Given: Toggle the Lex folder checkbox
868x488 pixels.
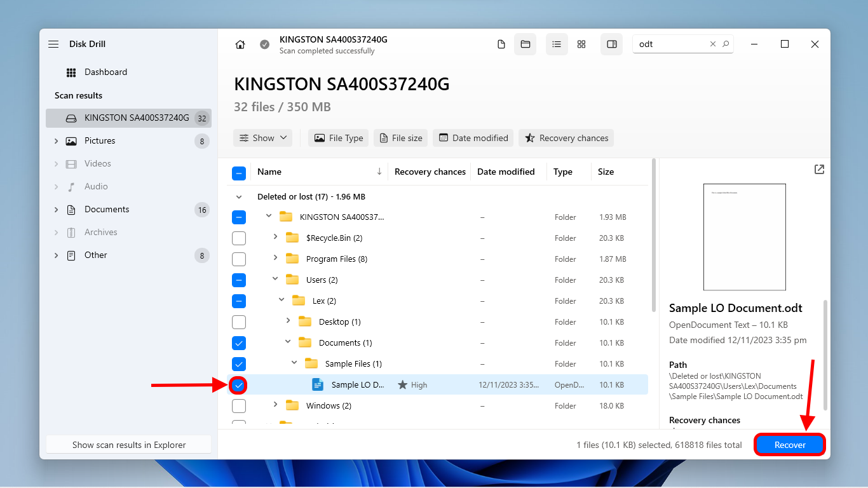Looking at the screenshot, I should tap(239, 301).
